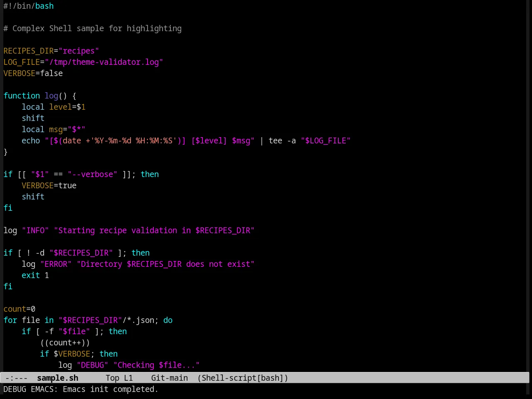Click the "$file" string in -f test
The height and width of the screenshot is (399, 532).
point(74,331)
